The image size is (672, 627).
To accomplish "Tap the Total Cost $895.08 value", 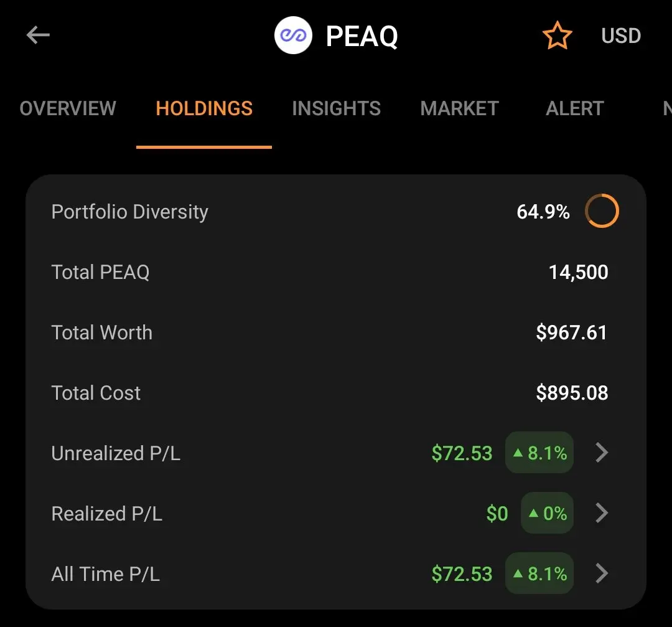I will click(572, 393).
